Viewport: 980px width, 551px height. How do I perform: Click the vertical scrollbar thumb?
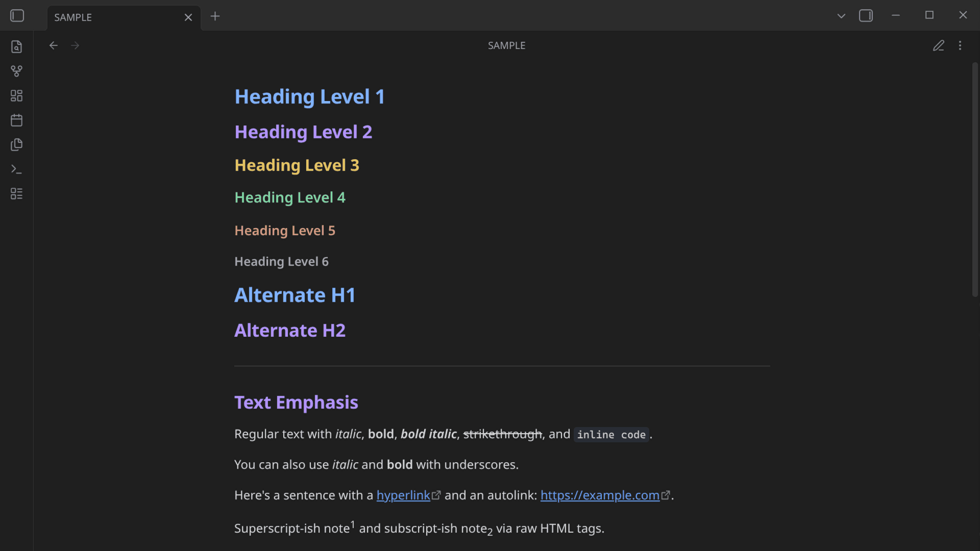(975, 180)
